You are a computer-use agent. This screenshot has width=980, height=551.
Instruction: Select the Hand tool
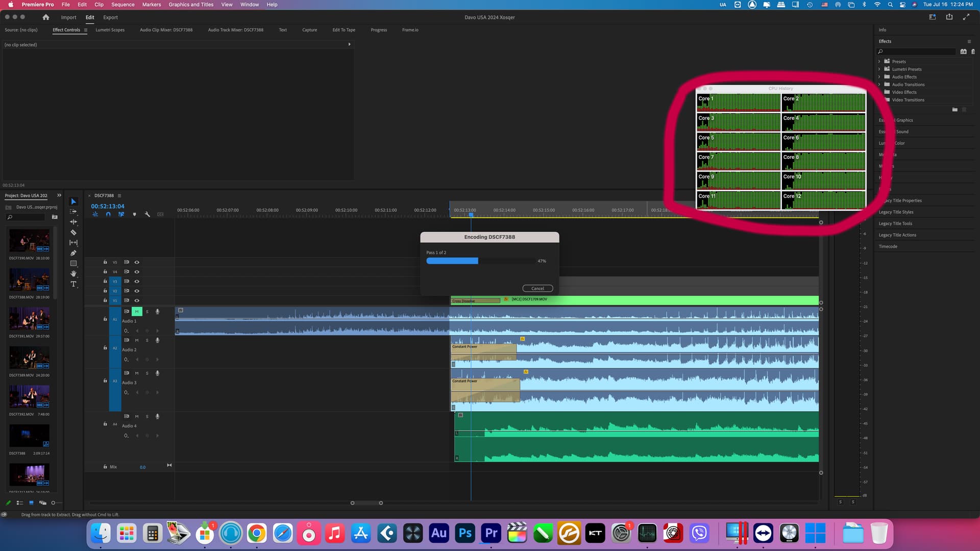[73, 273]
